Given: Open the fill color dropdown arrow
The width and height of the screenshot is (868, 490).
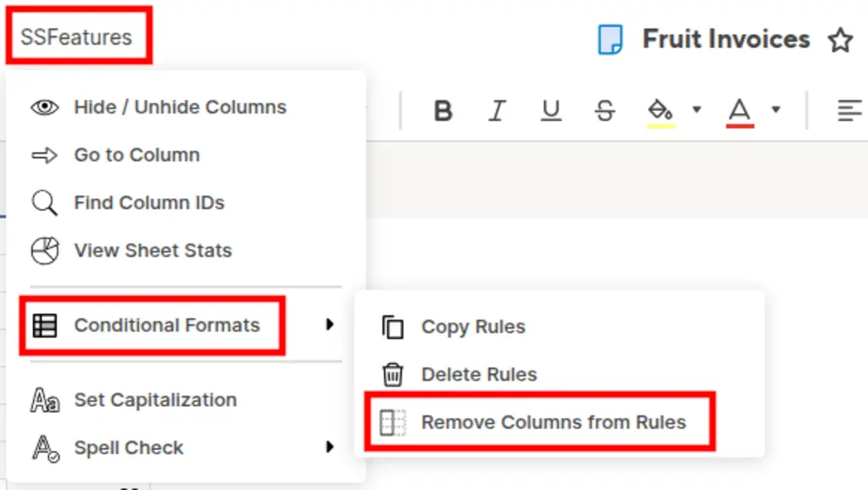Looking at the screenshot, I should (697, 109).
